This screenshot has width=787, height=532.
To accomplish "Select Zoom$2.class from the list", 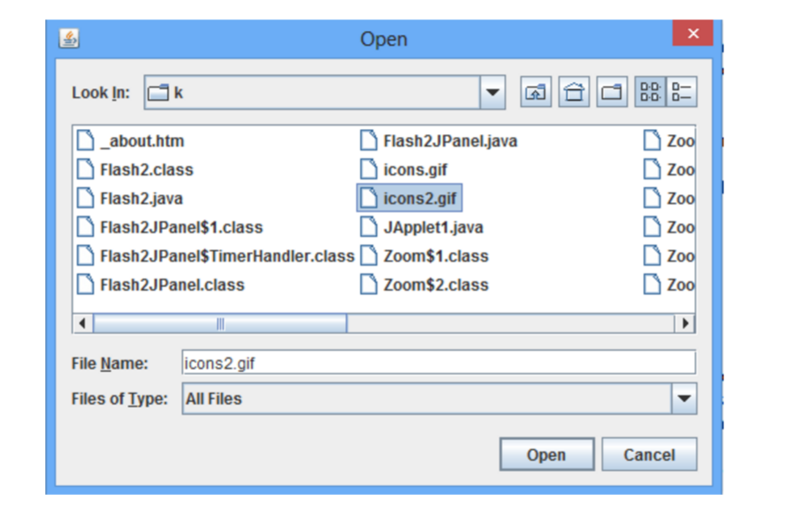I will (x=435, y=285).
